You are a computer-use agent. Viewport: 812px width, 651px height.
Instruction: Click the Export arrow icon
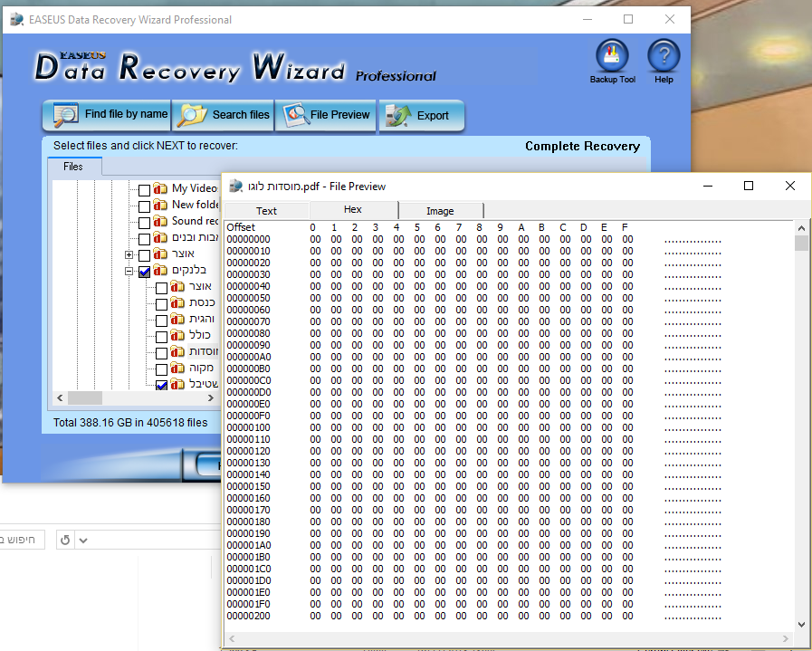pyautogui.click(x=398, y=116)
